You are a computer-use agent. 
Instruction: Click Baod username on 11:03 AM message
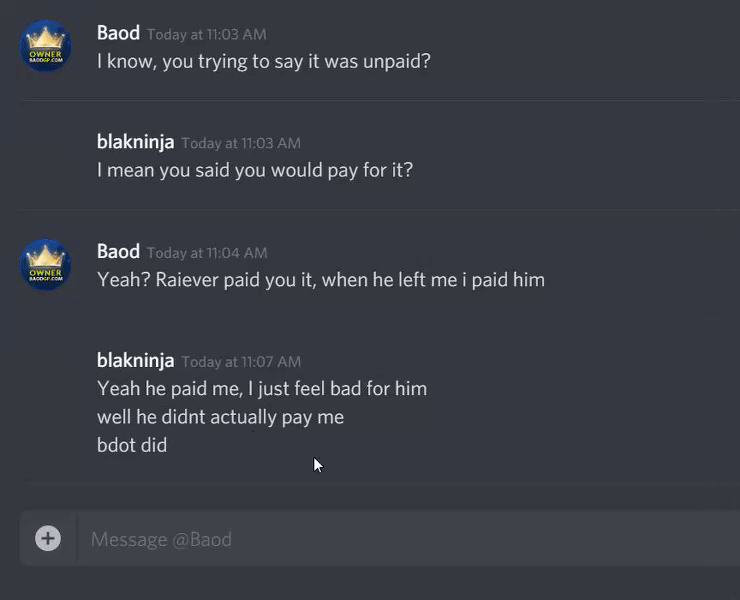coord(118,34)
